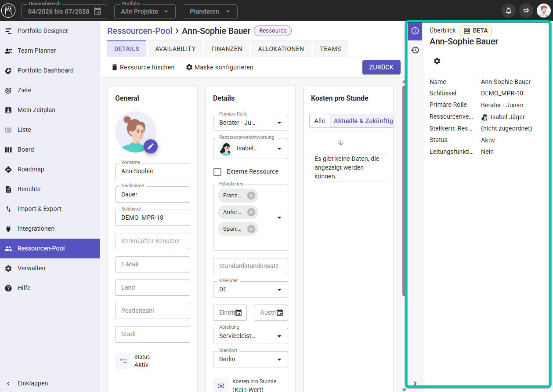Click the vertical scrollbar of details area
Screen dimensions: 553x392
click(403, 191)
